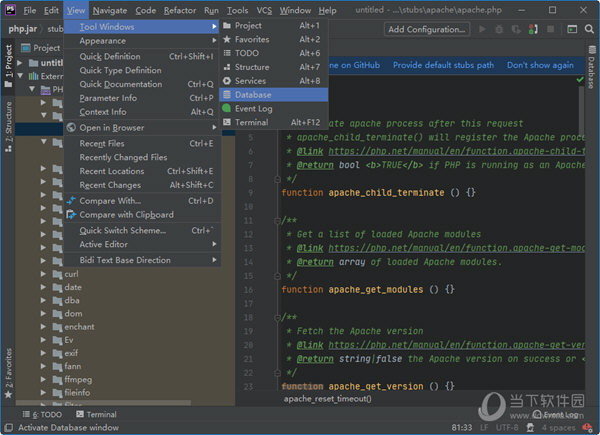Choose Recent Files from View menu
This screenshot has width=600, height=435.
(142, 143)
